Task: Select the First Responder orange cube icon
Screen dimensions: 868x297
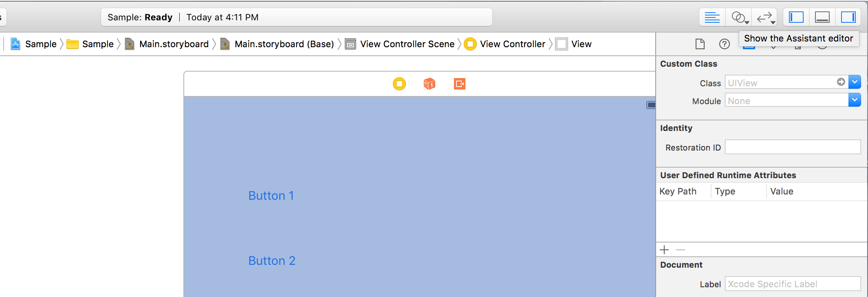Action: point(429,84)
